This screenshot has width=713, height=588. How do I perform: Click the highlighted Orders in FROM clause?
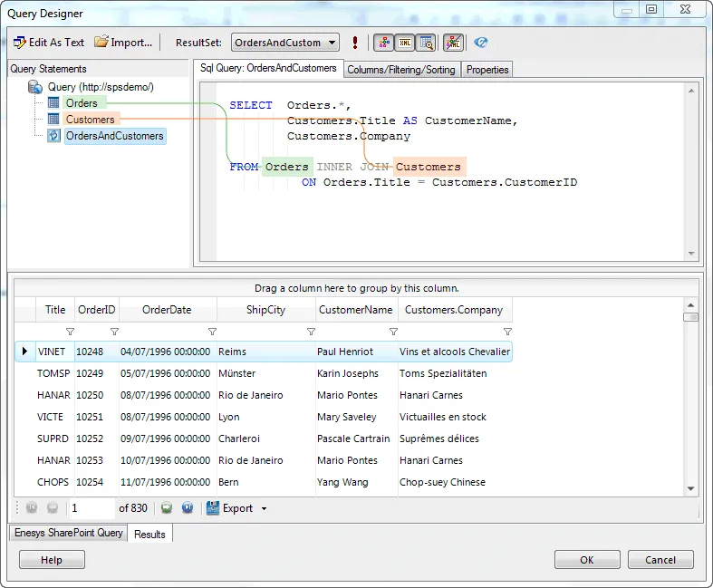pos(287,167)
